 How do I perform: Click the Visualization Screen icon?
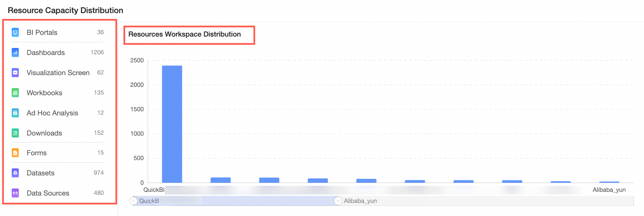[15, 73]
